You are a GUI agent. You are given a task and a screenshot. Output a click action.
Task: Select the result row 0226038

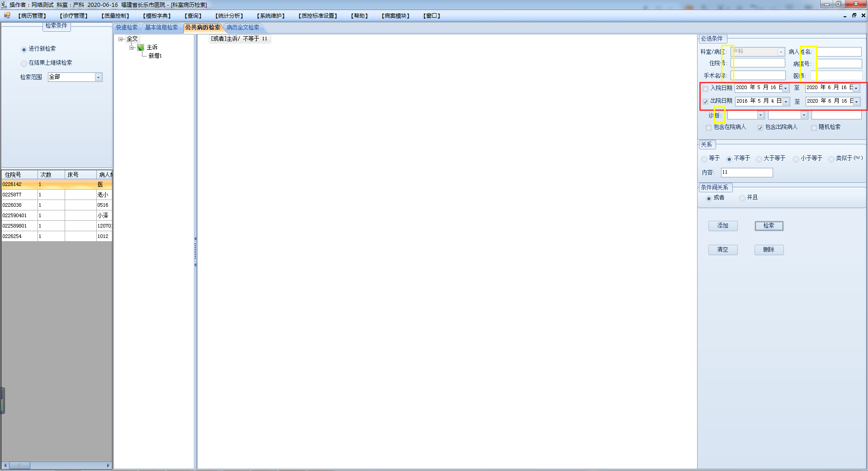click(57, 205)
